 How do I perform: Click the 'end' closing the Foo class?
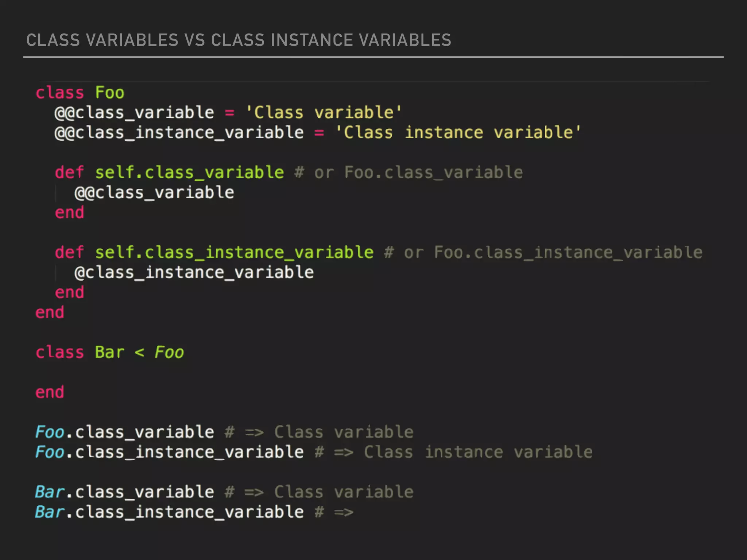point(50,312)
